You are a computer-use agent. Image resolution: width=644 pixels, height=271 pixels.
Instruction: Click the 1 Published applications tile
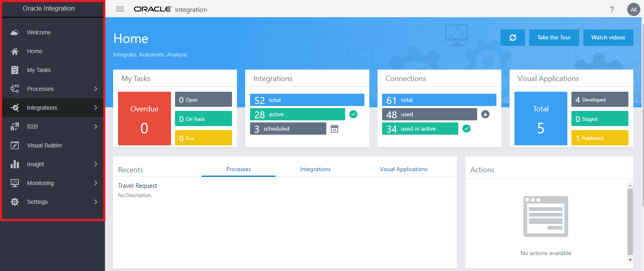coord(600,138)
